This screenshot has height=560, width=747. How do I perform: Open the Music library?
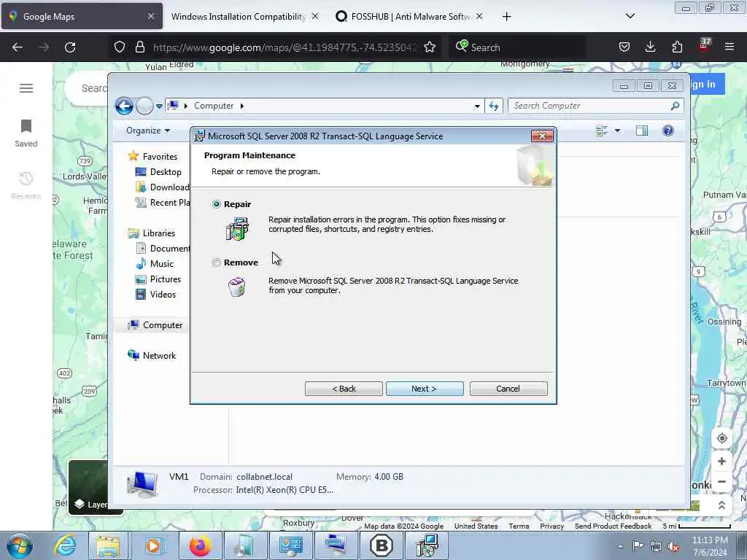point(161,264)
